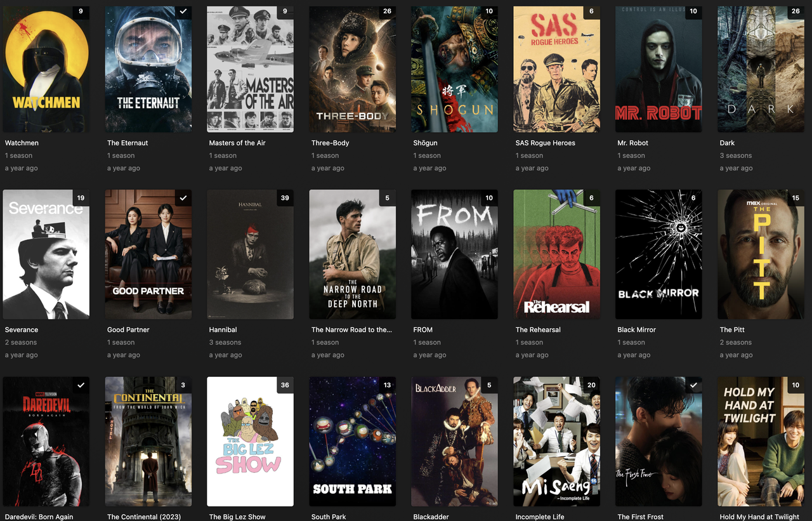Click the Severance title link

click(22, 330)
